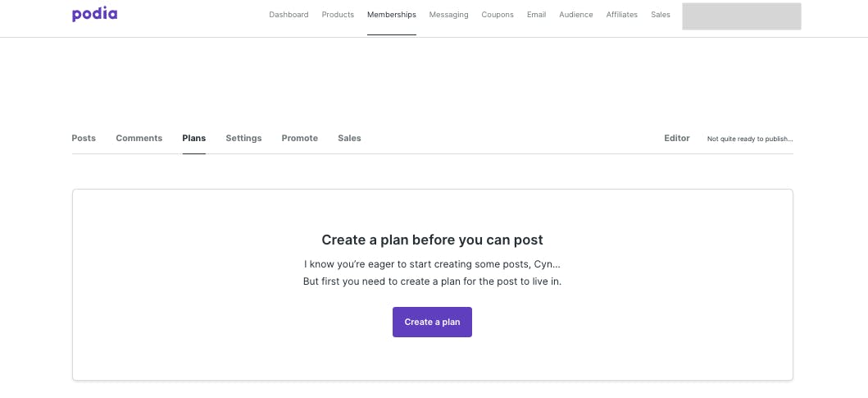Switch to the Posts tab
The width and height of the screenshot is (868, 398).
pyautogui.click(x=84, y=138)
